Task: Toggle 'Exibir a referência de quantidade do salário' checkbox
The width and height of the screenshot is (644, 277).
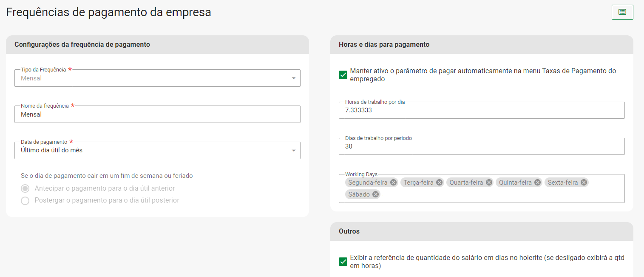Action: (343, 262)
